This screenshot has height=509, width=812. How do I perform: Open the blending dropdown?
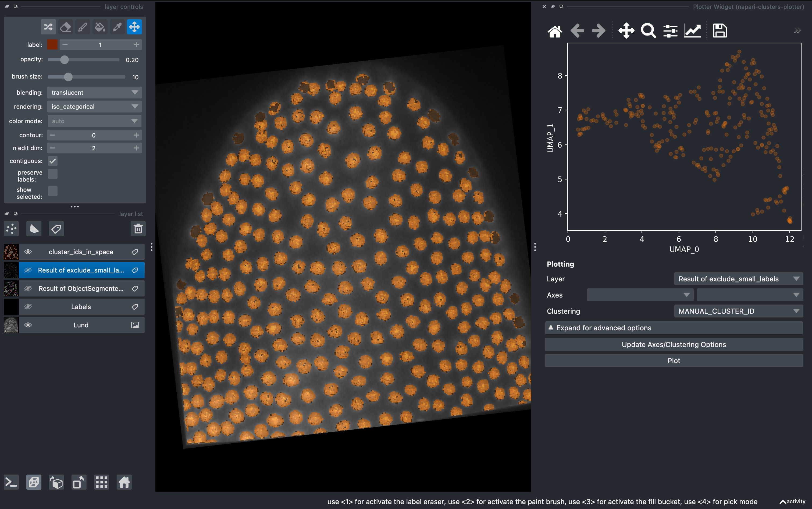click(94, 92)
